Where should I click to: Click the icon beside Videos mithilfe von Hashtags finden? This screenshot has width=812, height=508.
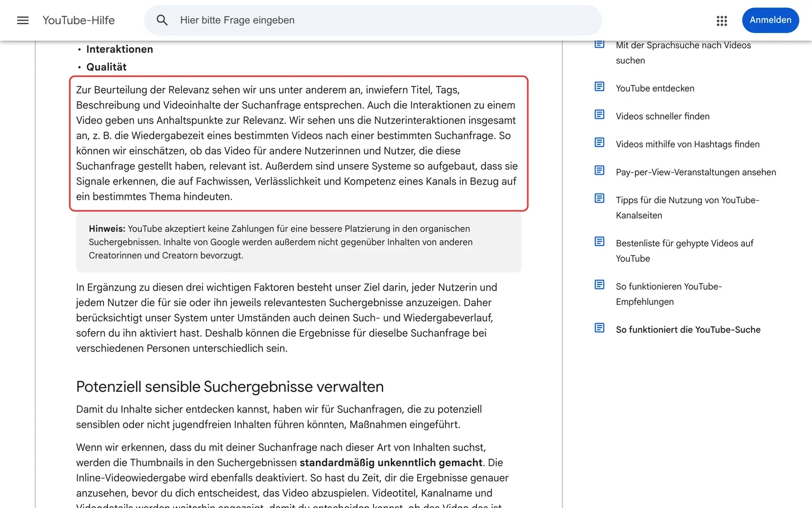(599, 143)
